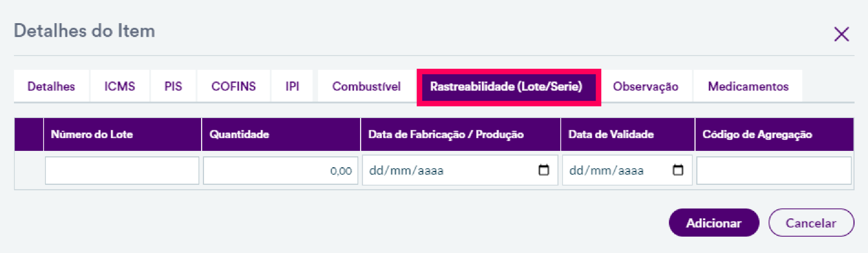Screen dimensions: 868x253
Task: Click the Quantidade input field
Action: click(x=280, y=171)
